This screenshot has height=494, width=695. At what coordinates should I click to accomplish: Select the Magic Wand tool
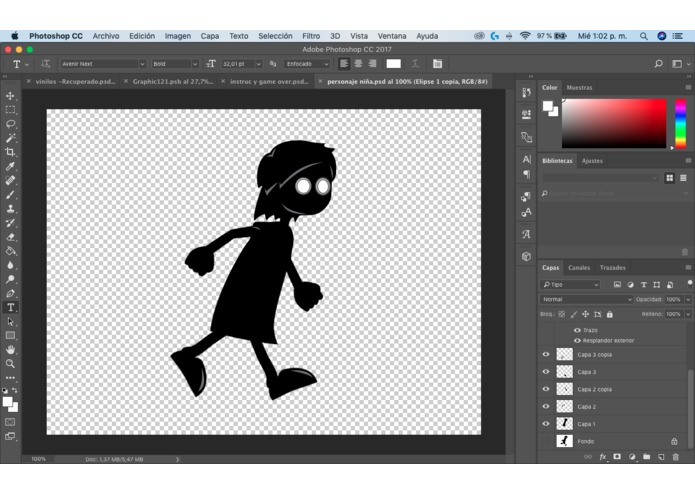coord(10,138)
